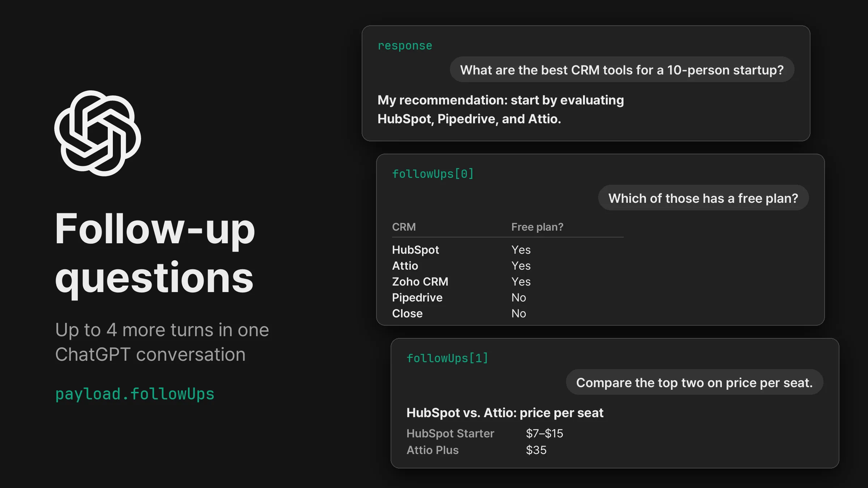Click 'Up to 4 more turns' subtitle
The height and width of the screenshot is (488, 868).
point(162,342)
